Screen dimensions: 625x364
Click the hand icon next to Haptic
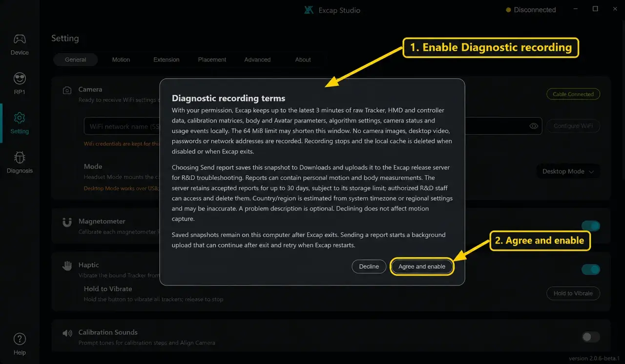[67, 265]
